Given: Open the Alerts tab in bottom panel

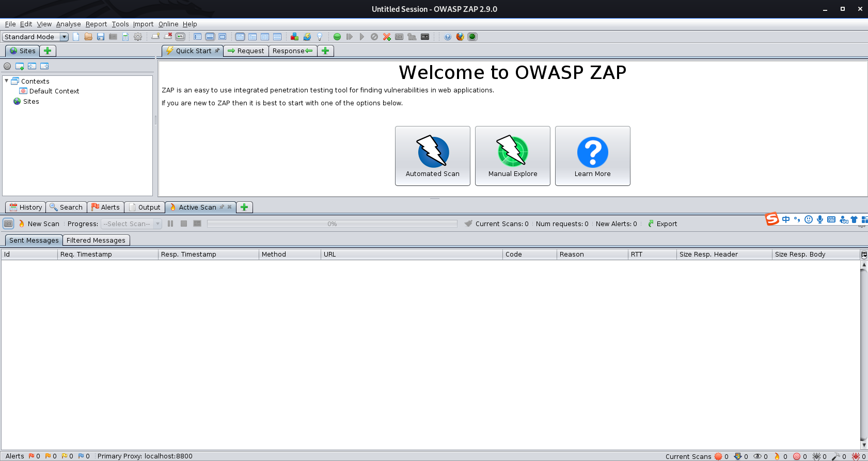Looking at the screenshot, I should 105,207.
